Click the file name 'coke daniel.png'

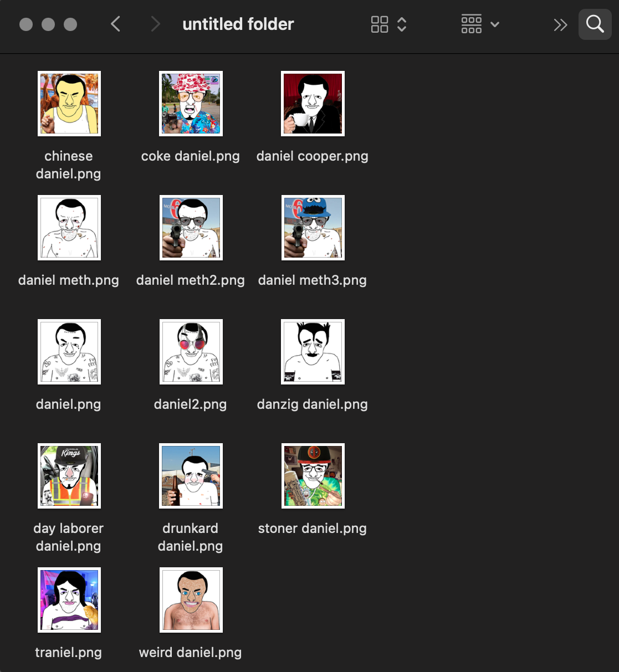pos(191,156)
